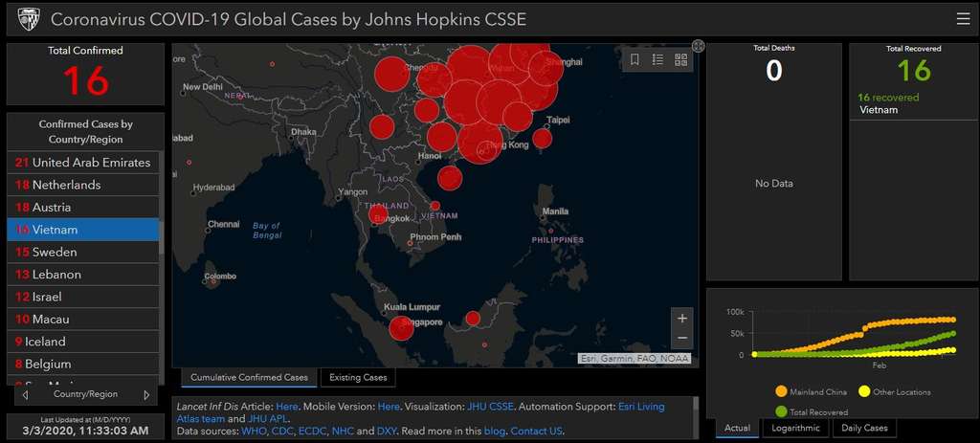Open the JHU CSSE visualization link

point(490,407)
